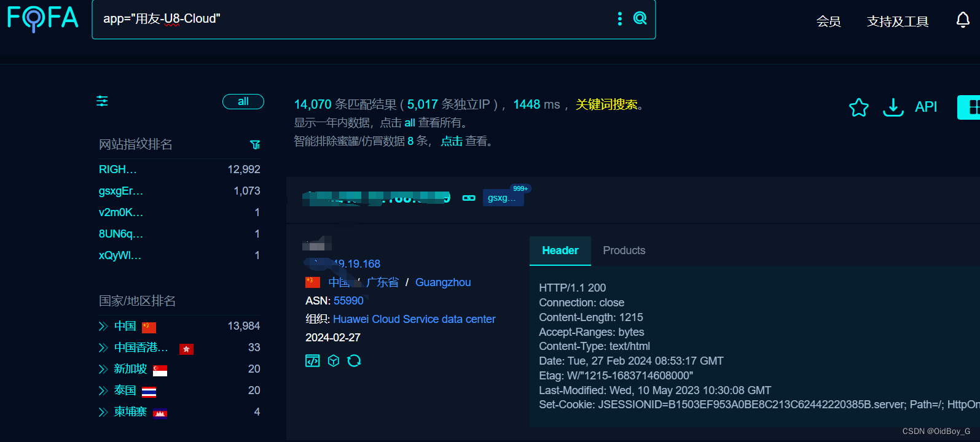
Task: Click the gsxg… fingerprint tag
Action: (x=503, y=198)
